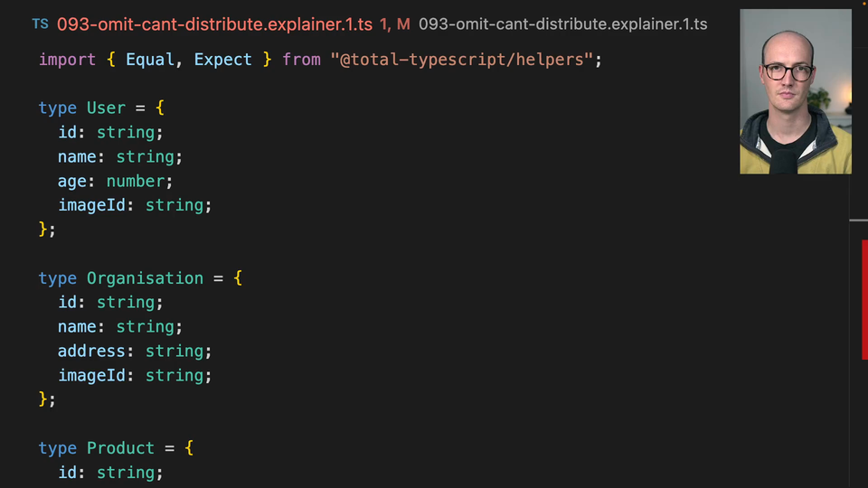Click the '1, M' status badge on tab

[394, 24]
